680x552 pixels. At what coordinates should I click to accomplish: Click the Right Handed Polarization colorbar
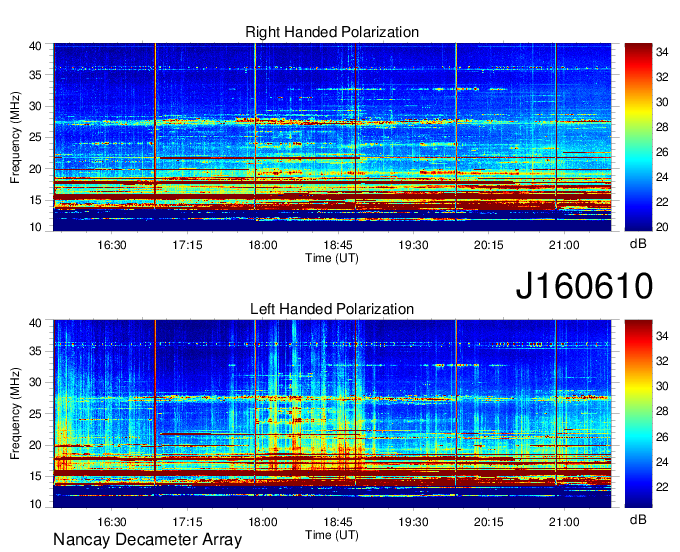638,137
